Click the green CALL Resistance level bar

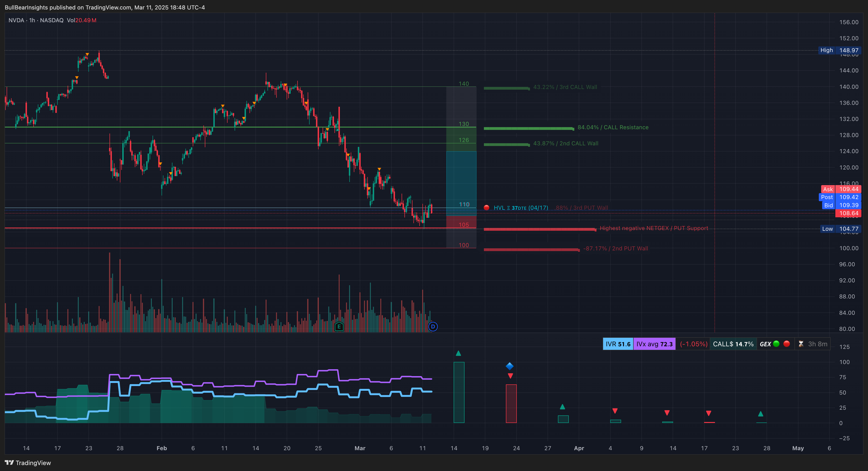click(x=529, y=129)
